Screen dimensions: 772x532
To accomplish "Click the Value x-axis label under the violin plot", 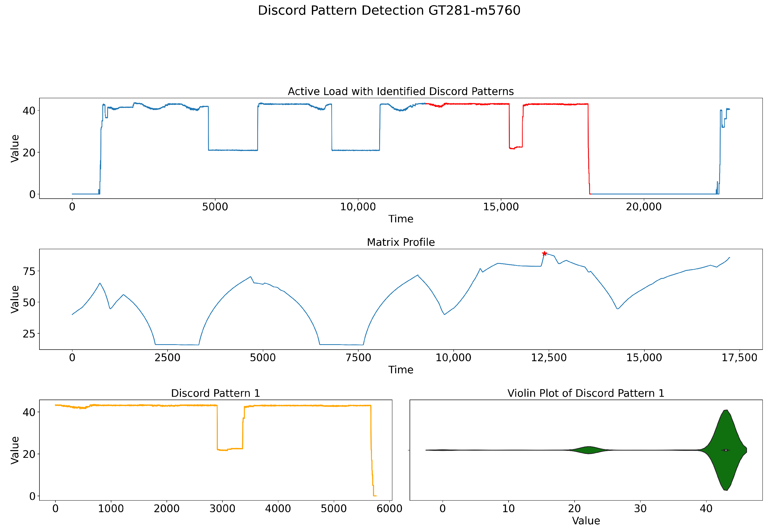I will [586, 521].
